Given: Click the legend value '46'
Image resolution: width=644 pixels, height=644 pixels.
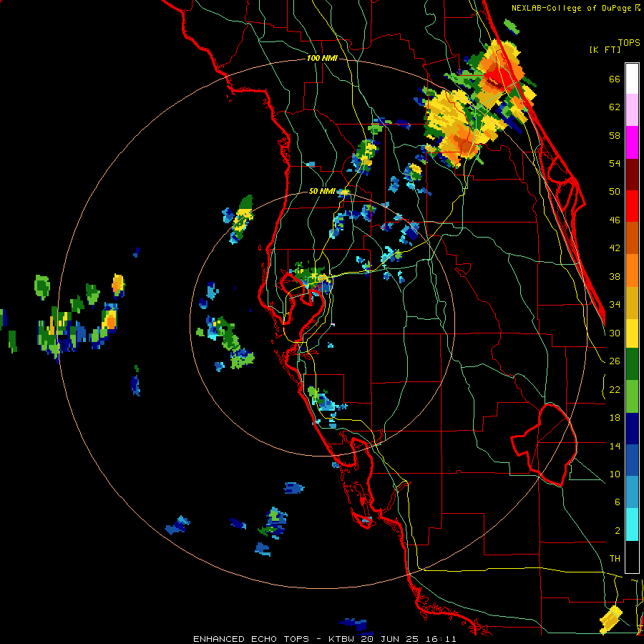Looking at the screenshot, I should [615, 220].
